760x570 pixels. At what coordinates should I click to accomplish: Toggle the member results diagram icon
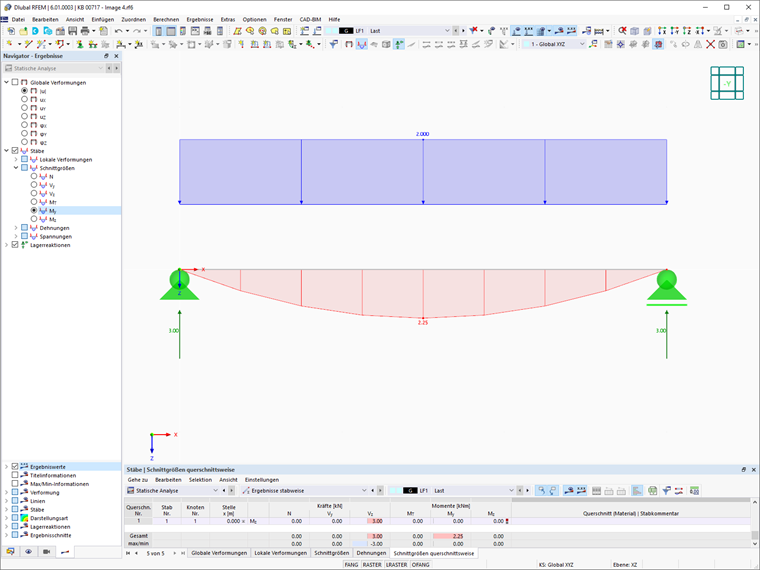pos(362,45)
